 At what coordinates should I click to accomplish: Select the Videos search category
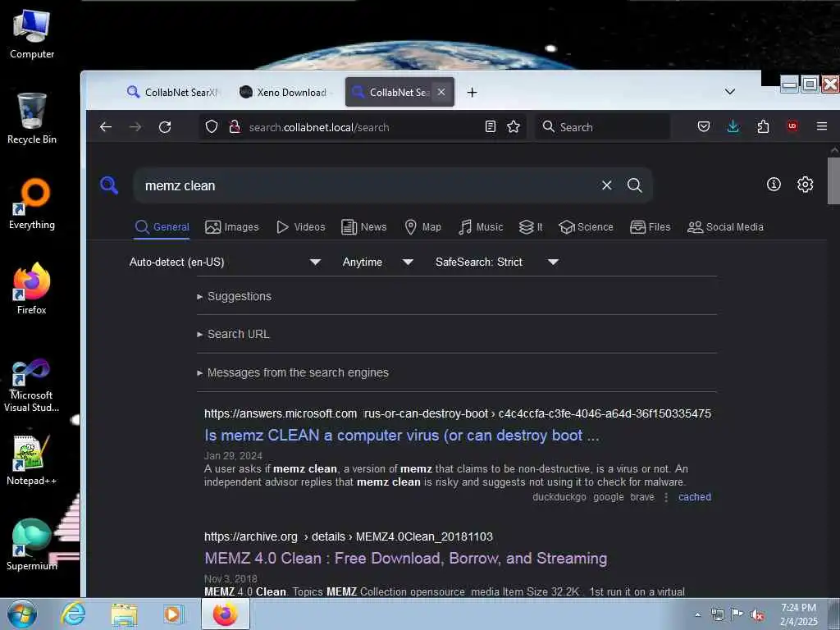(x=301, y=227)
